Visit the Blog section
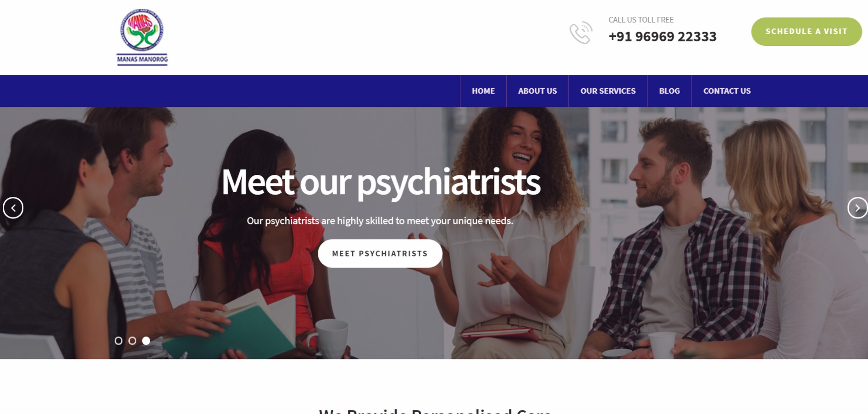Image resolution: width=868 pixels, height=414 pixels. 669,91
